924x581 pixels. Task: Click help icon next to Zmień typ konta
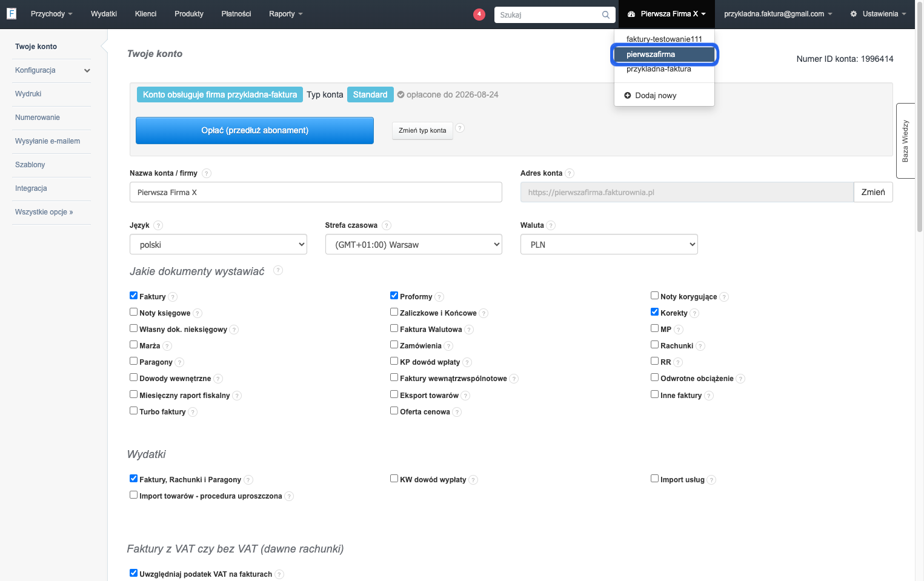(x=460, y=128)
